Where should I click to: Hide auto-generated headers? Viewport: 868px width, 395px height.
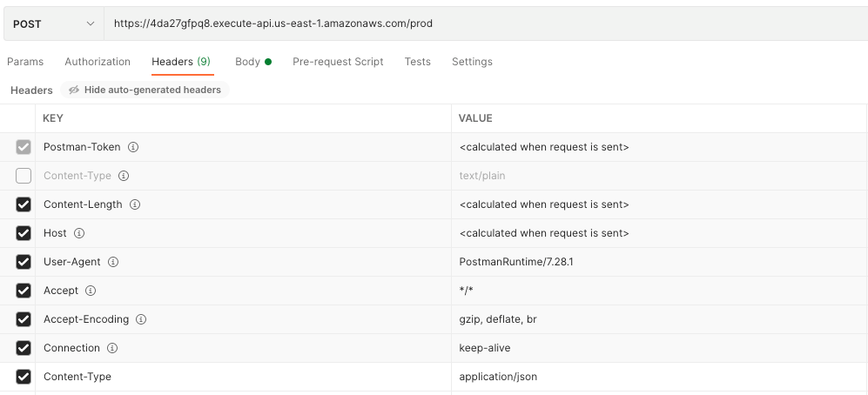(x=145, y=90)
